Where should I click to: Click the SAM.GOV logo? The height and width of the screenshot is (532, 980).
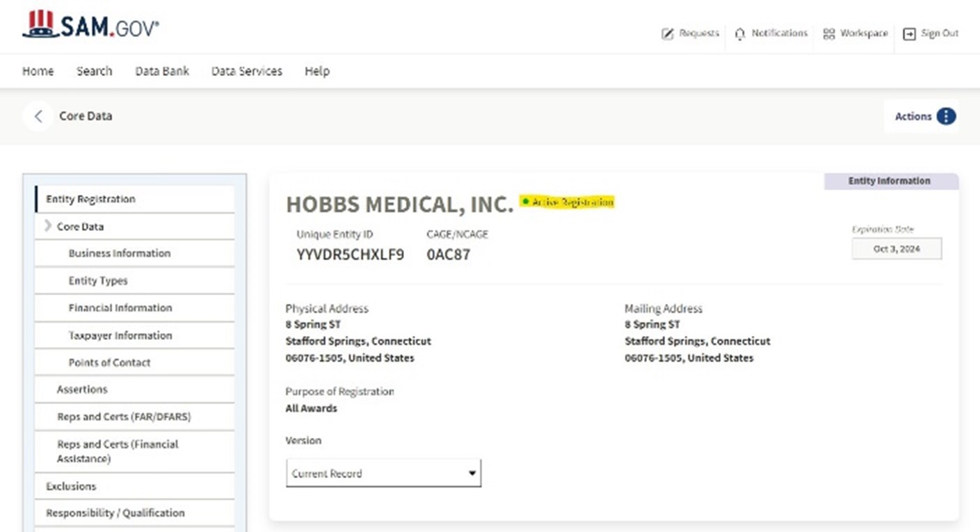[x=91, y=26]
